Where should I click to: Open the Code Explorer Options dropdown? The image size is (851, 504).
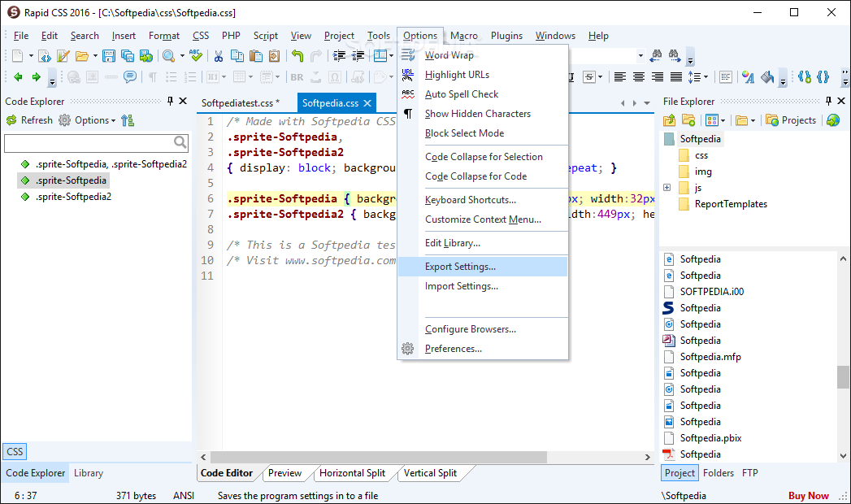pos(96,120)
